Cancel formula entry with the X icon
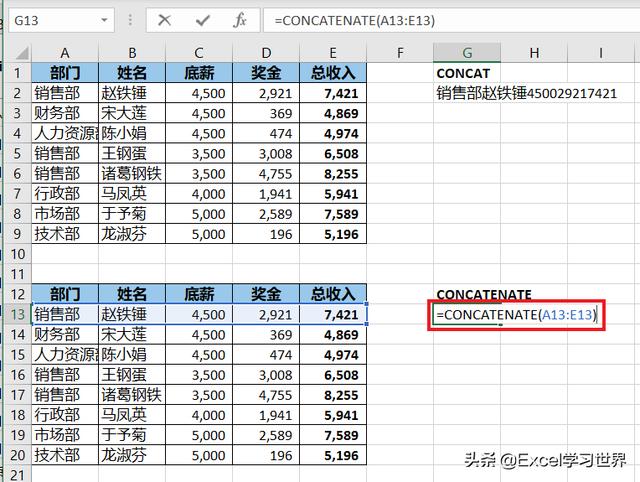The image size is (640, 482). point(164,20)
